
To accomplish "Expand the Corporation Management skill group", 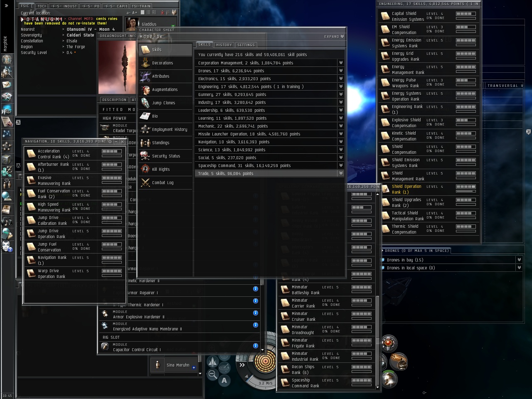I will click(x=341, y=63).
